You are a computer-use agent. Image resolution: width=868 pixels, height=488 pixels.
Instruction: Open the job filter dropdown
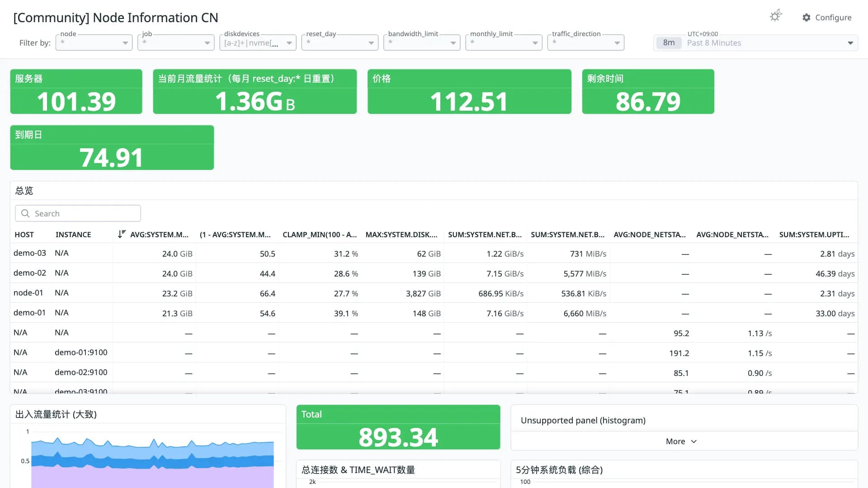pyautogui.click(x=176, y=42)
